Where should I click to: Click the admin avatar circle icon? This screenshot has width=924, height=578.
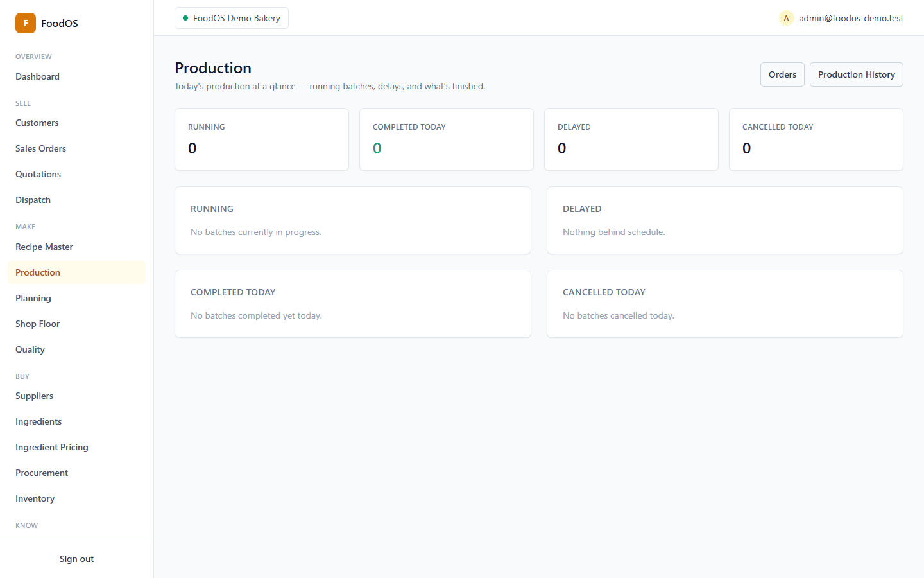pyautogui.click(x=786, y=18)
